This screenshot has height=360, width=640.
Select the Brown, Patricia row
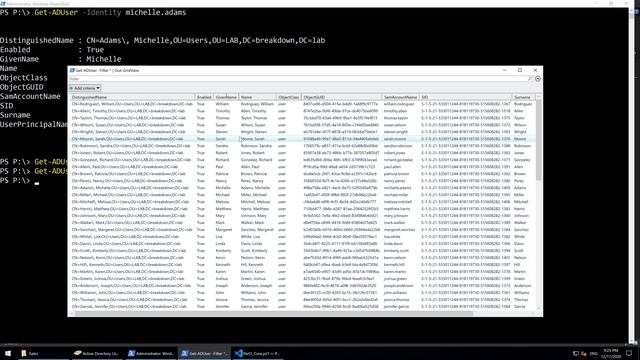tap(302, 173)
